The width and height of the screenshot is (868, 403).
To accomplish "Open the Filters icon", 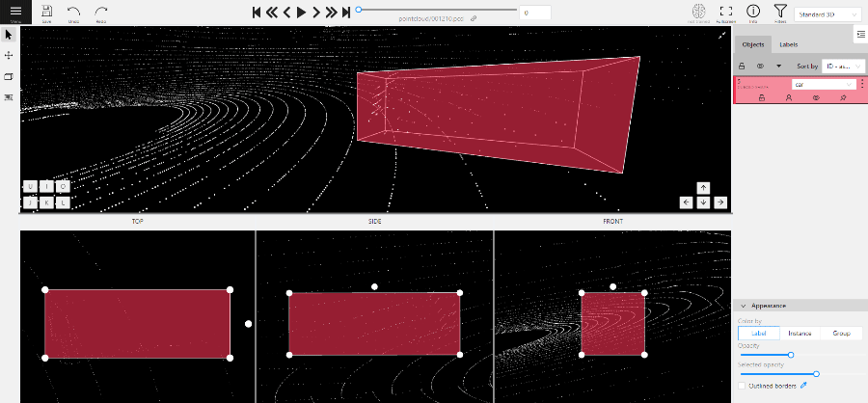I will [x=780, y=12].
